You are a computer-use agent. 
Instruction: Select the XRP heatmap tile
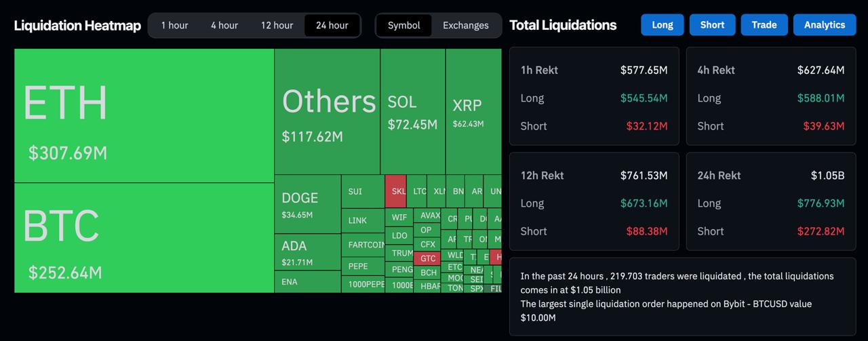coord(473,112)
